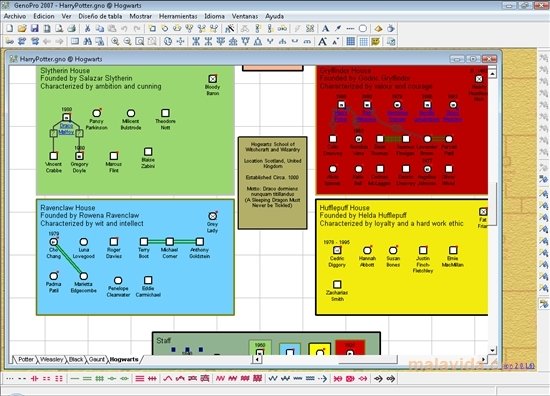This screenshot has width=550, height=396.
Task: Create a new document with the blank page icon
Action: pos(10,28)
